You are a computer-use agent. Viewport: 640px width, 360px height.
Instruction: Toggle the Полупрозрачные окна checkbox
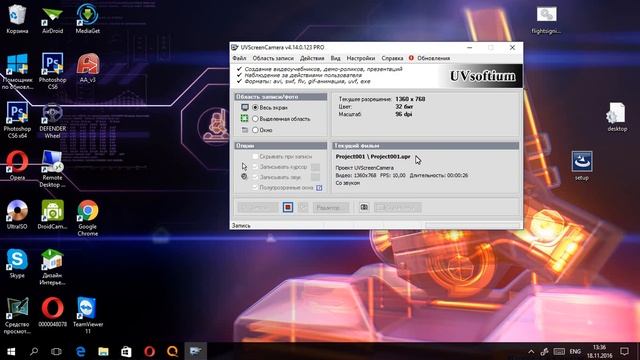[x=255, y=187]
